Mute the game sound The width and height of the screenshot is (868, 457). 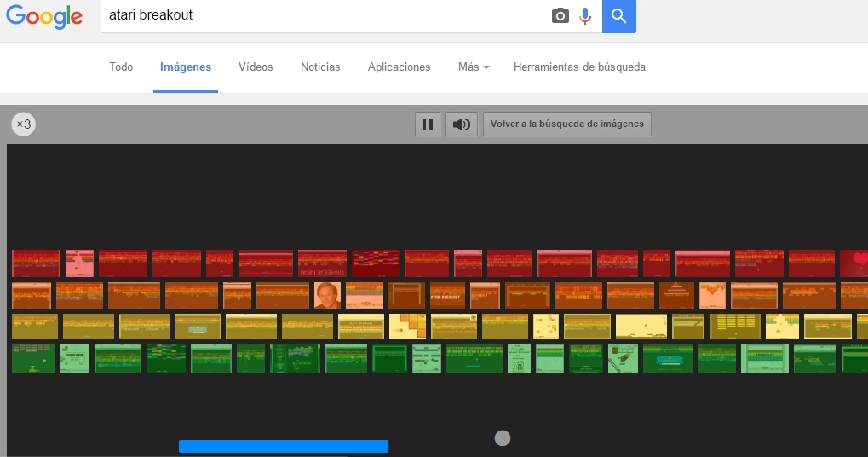point(462,124)
